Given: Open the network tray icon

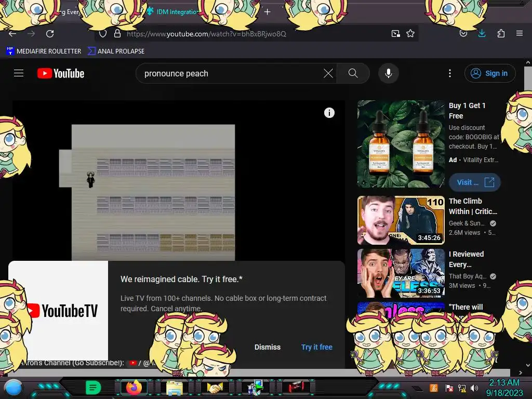Looking at the screenshot, I should (x=462, y=388).
